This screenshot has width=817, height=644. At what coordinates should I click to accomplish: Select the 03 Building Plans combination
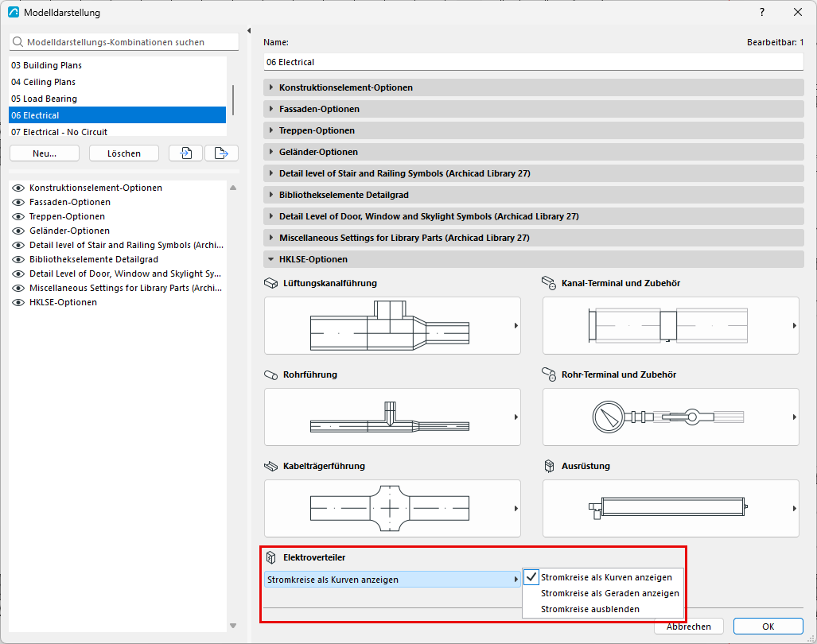117,65
